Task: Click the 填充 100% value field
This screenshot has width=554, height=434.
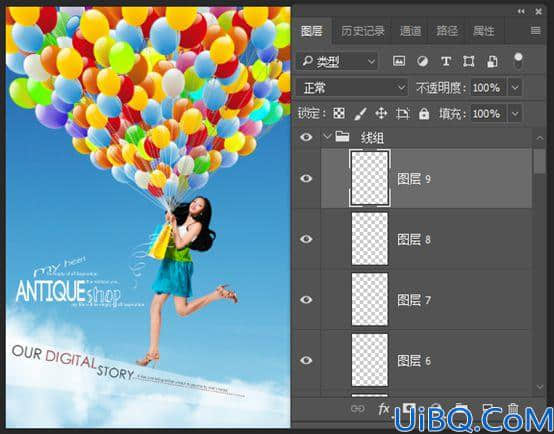Action: (x=488, y=114)
